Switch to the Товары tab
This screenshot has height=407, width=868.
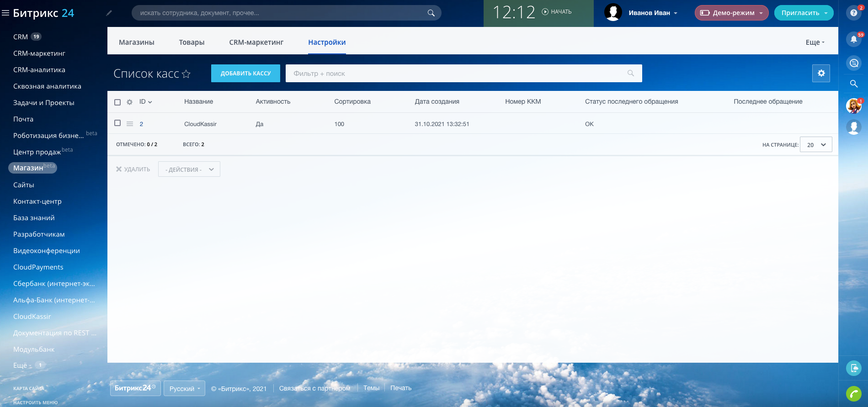pyautogui.click(x=192, y=42)
